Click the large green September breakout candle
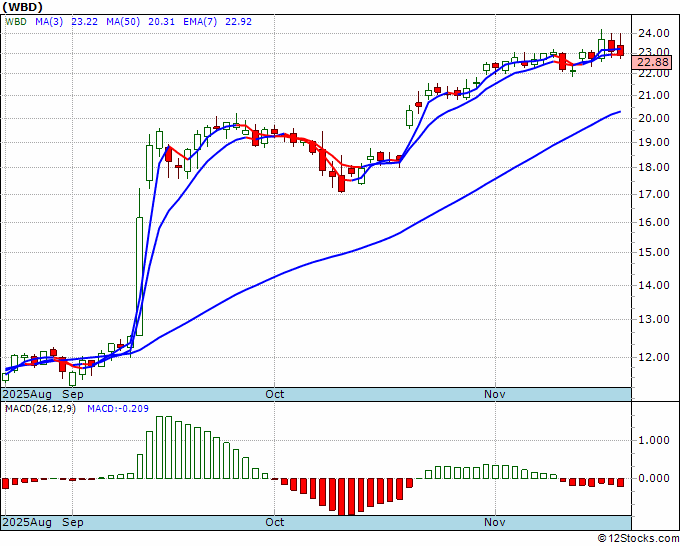 (140, 276)
